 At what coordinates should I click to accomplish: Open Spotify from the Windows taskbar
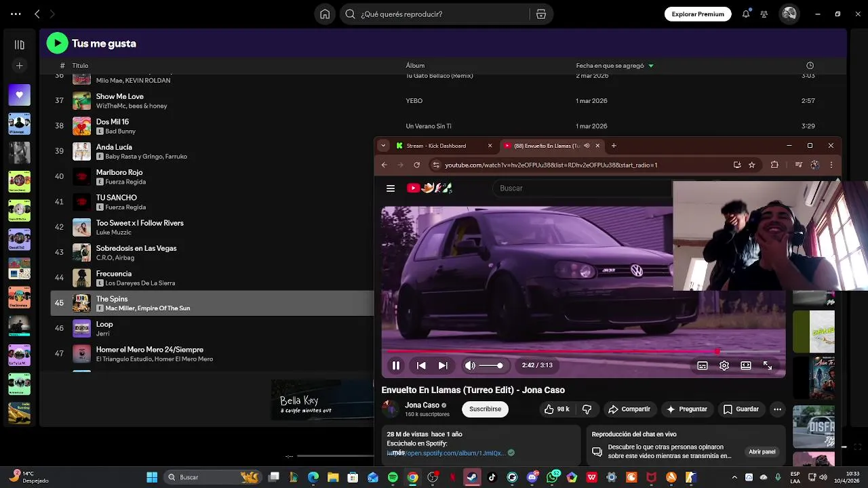393,477
